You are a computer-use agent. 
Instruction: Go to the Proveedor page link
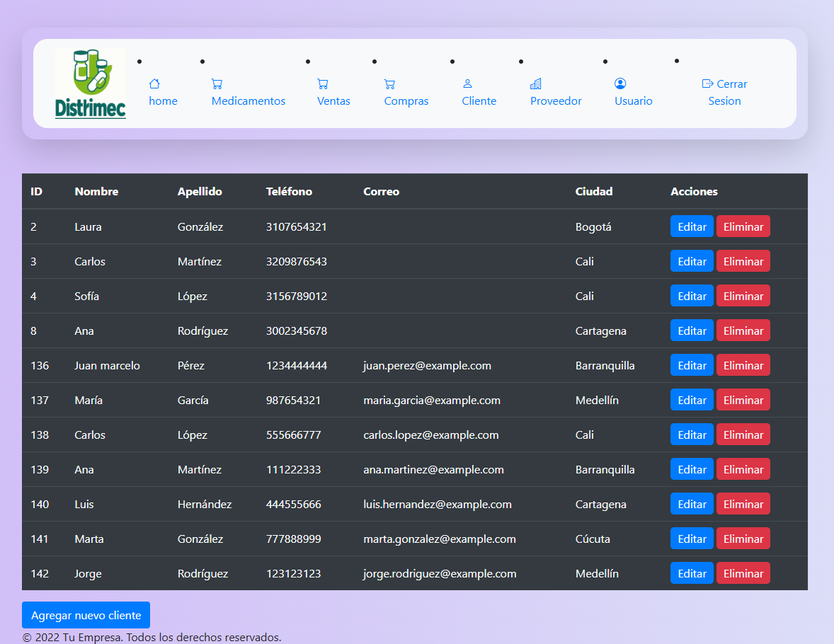[x=556, y=101]
